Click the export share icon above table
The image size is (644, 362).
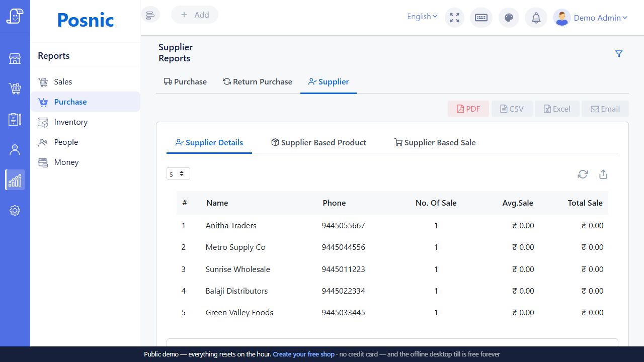(x=603, y=174)
